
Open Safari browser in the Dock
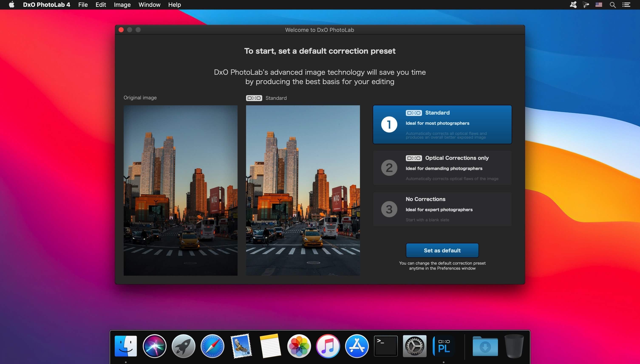pos(212,346)
